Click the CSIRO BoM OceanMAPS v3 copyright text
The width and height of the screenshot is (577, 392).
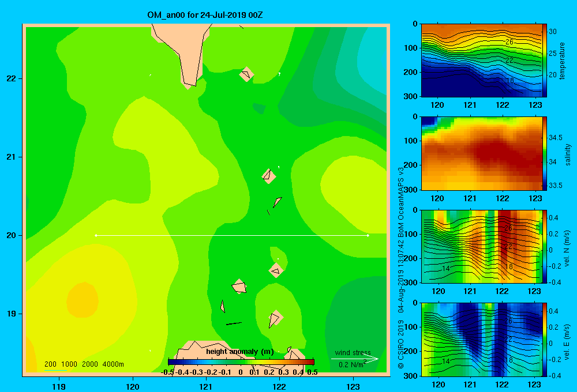coord(401,268)
